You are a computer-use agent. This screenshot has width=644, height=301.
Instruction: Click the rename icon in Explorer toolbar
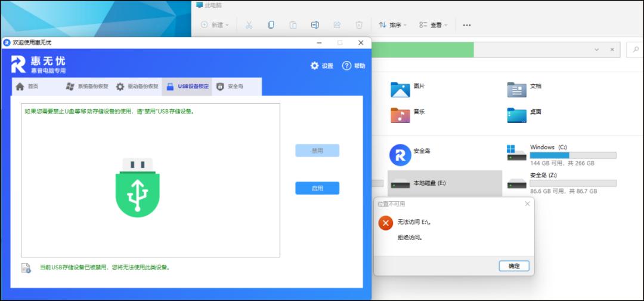click(315, 25)
